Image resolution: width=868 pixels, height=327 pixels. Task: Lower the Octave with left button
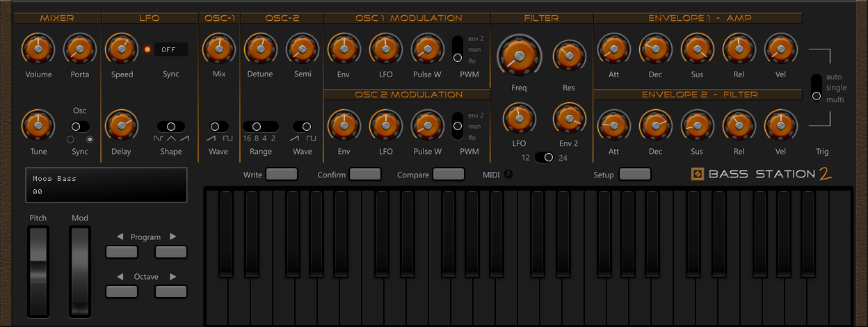tap(122, 292)
